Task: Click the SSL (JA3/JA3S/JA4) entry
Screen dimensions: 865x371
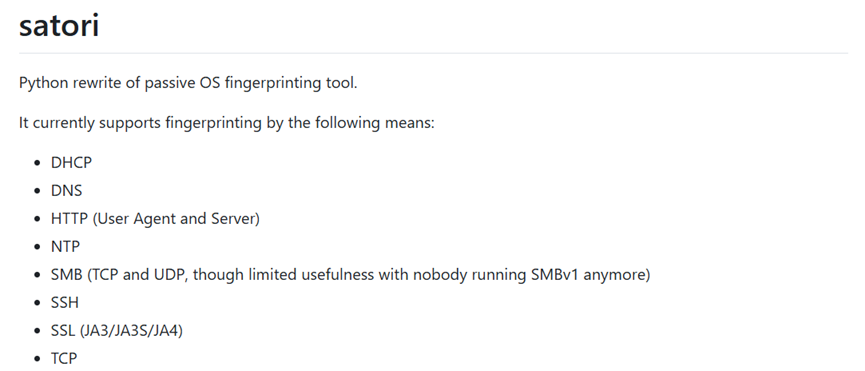Action: (x=116, y=331)
